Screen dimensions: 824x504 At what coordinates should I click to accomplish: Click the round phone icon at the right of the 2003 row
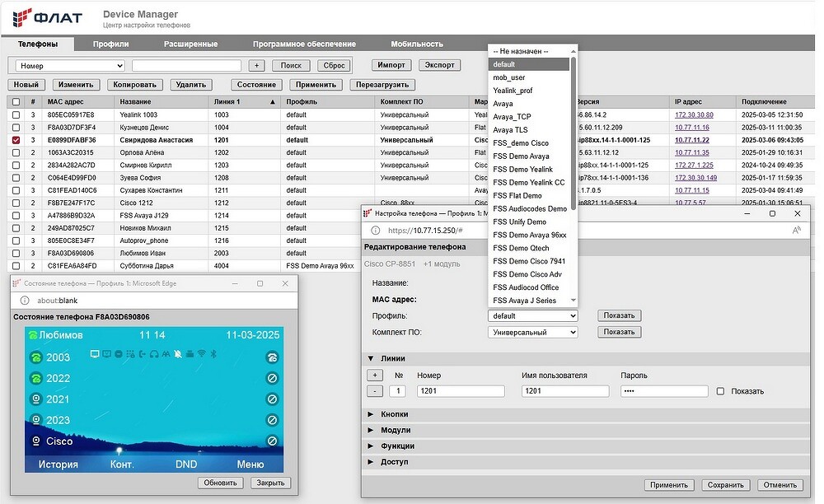(272, 357)
